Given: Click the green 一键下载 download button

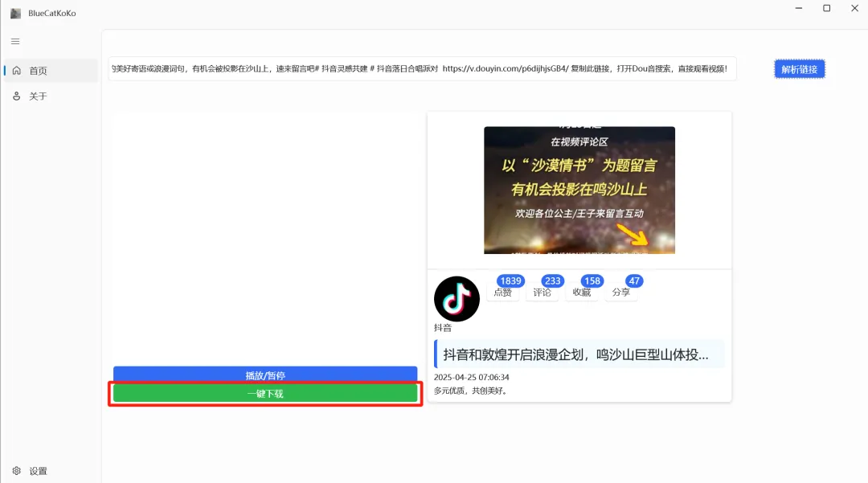Looking at the screenshot, I should [265, 393].
